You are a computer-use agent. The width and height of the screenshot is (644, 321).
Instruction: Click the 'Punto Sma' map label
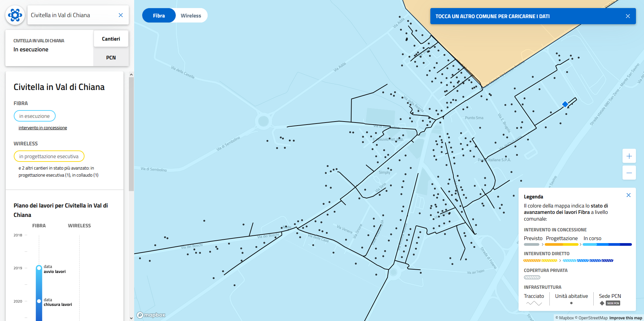[x=474, y=118]
